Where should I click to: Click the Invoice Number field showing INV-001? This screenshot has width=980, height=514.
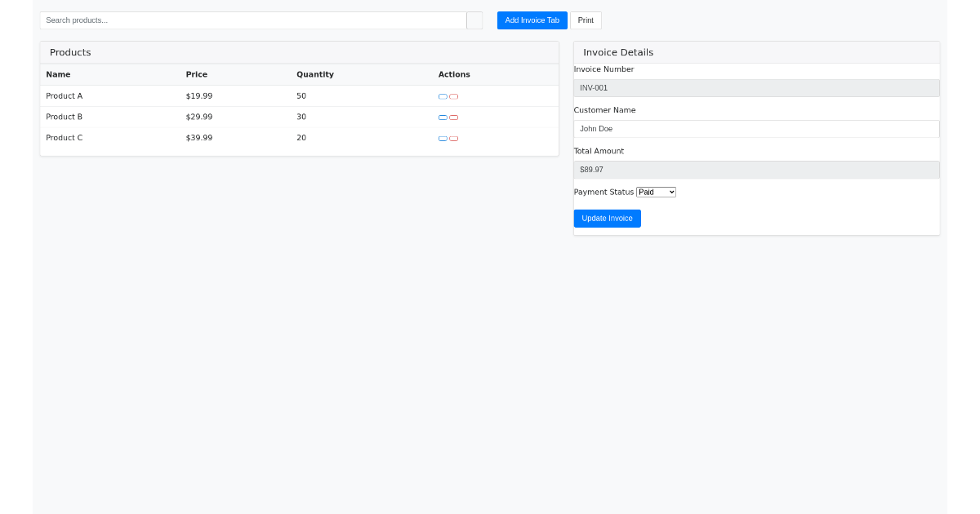click(x=756, y=87)
